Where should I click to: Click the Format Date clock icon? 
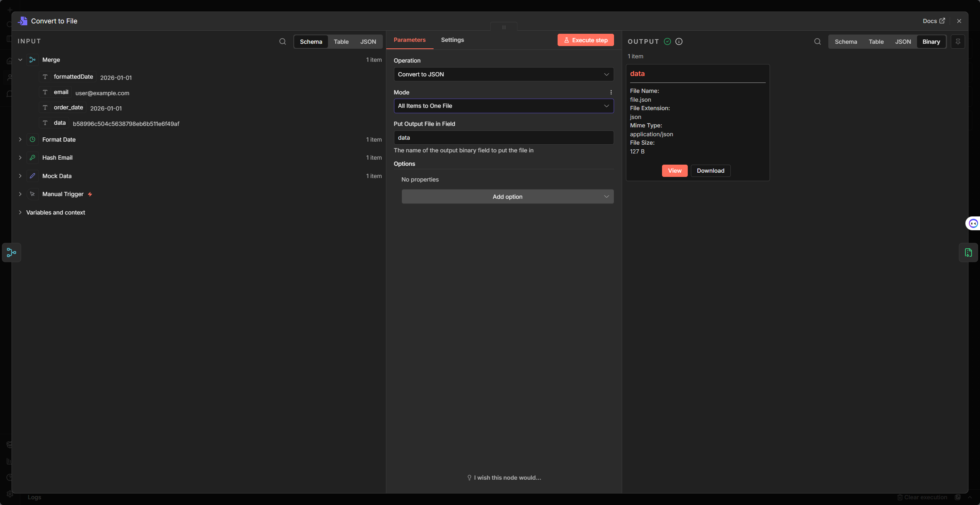click(33, 140)
